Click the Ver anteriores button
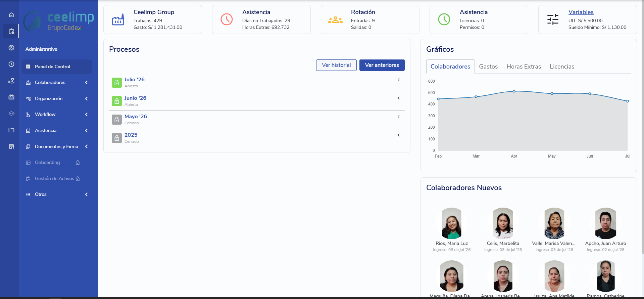This screenshot has height=299, width=644. click(382, 65)
